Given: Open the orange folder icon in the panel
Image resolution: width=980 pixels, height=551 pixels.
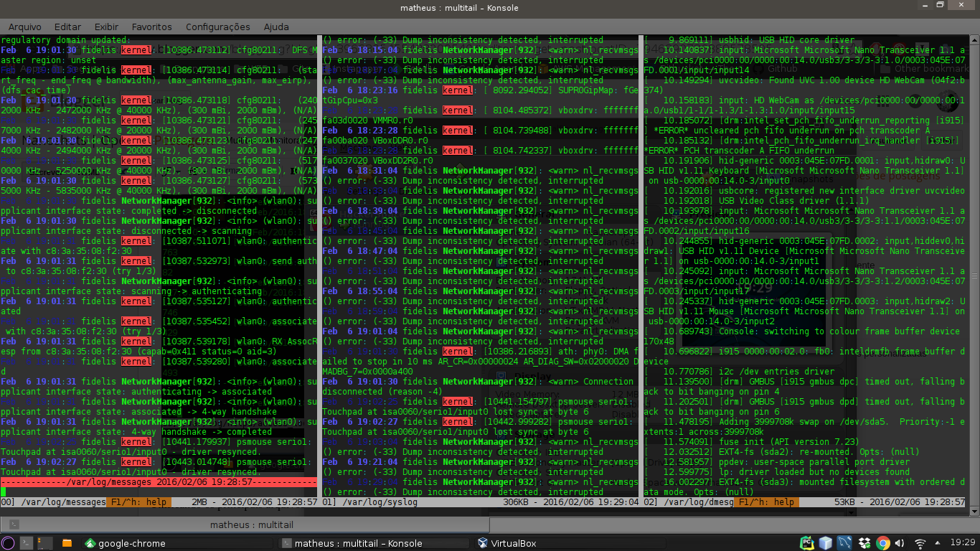Looking at the screenshot, I should 67,543.
